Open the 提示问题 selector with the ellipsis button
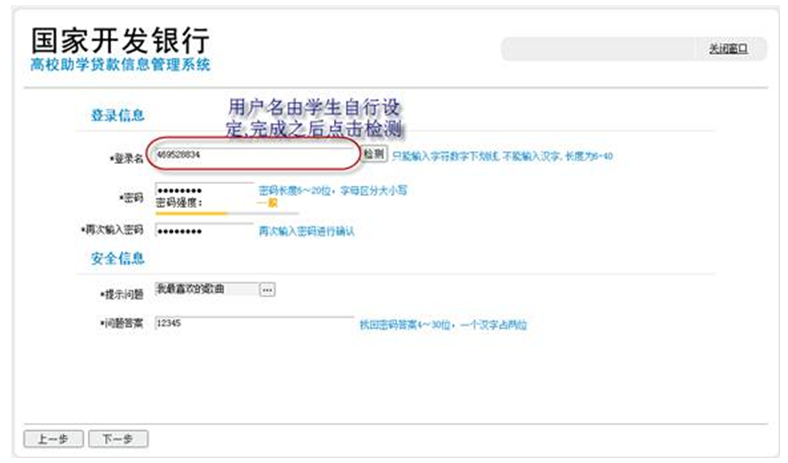 267,289
